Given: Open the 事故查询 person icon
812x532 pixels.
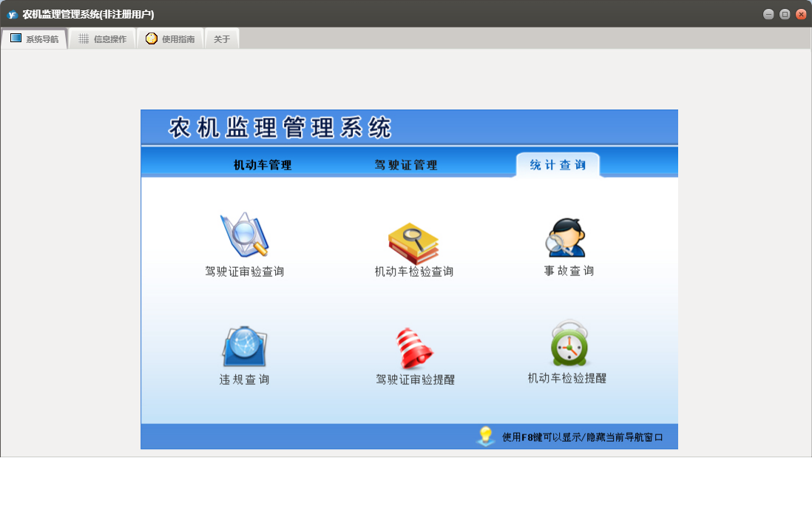Looking at the screenshot, I should pyautogui.click(x=566, y=238).
